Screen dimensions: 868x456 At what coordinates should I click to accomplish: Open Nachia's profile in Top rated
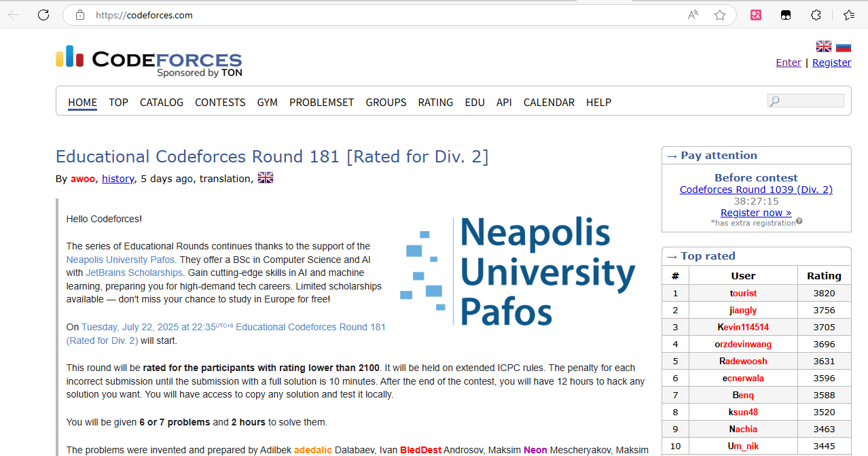(x=743, y=429)
